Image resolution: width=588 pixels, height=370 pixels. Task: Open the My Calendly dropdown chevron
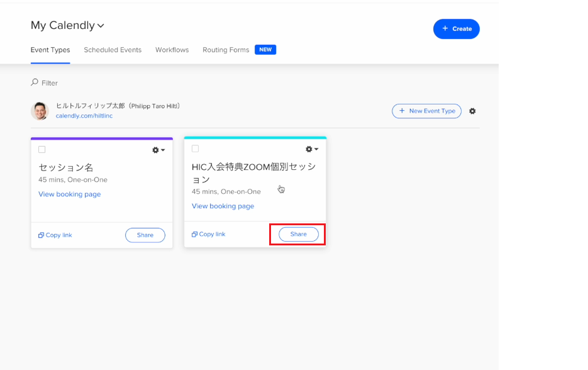click(x=101, y=26)
